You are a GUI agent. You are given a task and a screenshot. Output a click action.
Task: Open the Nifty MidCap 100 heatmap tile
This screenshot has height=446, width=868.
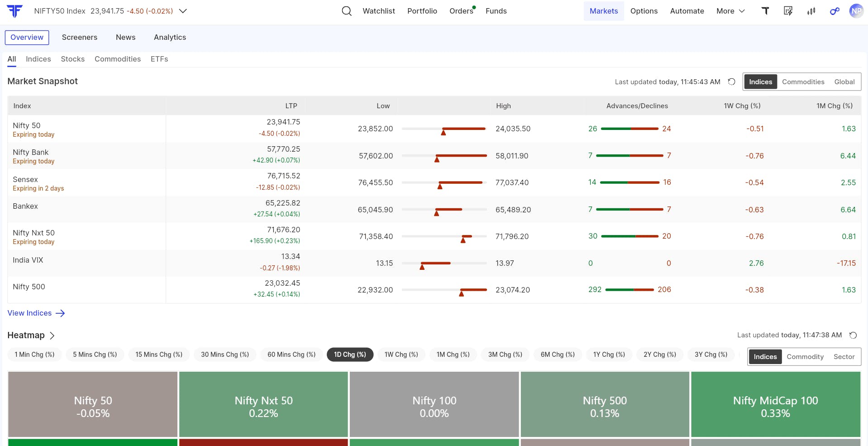coord(775,404)
